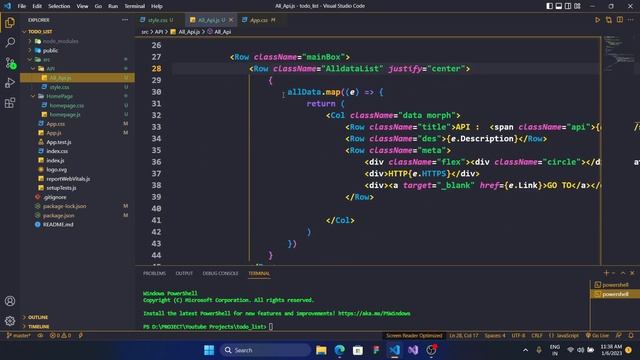Open homepage.js in the explorer

(64, 115)
